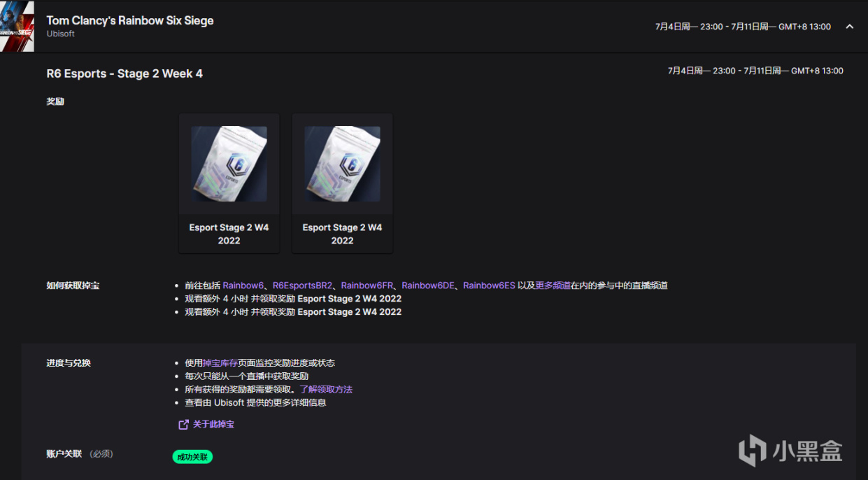The image size is (868, 480).
Task: Click the 查看由 Ubisoft 提供的更多详细信息 line
Action: [255, 403]
